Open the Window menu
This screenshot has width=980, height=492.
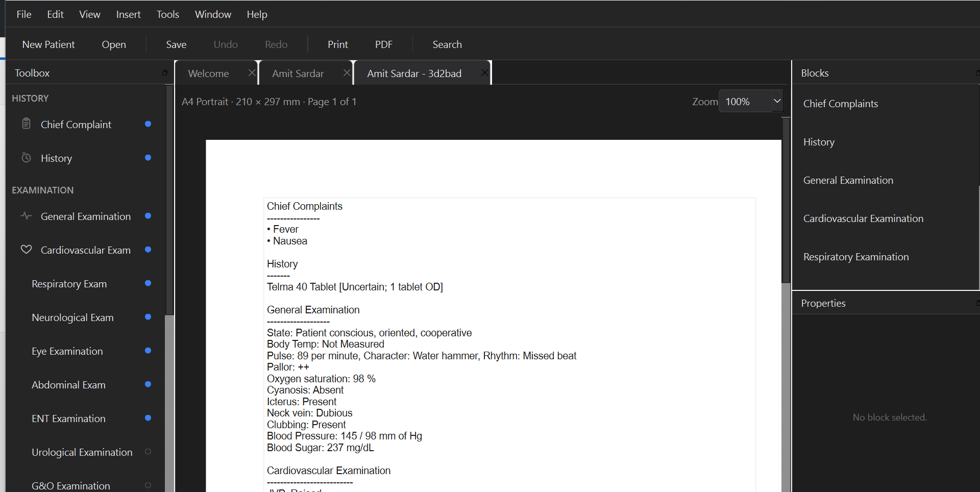pyautogui.click(x=213, y=14)
